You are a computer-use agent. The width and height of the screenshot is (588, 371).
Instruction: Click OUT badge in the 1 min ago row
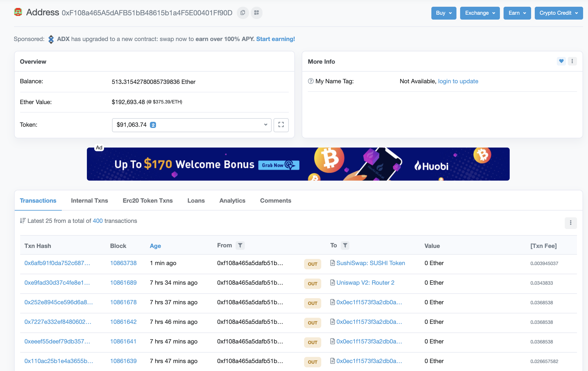click(312, 264)
